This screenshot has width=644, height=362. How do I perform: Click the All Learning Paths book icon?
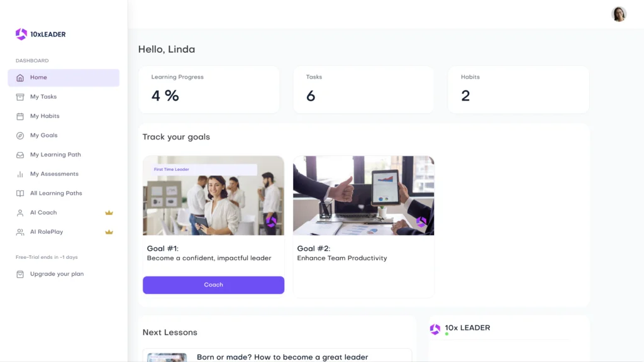(20, 194)
